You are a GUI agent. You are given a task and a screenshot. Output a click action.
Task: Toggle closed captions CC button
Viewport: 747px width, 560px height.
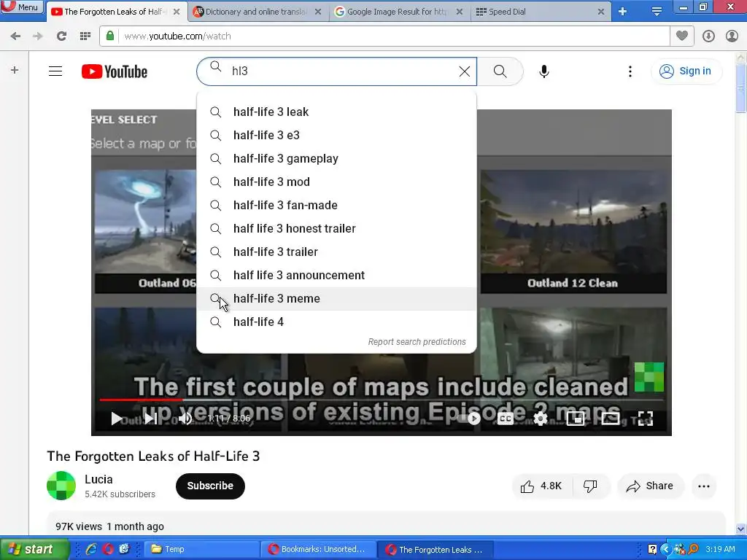click(x=505, y=419)
